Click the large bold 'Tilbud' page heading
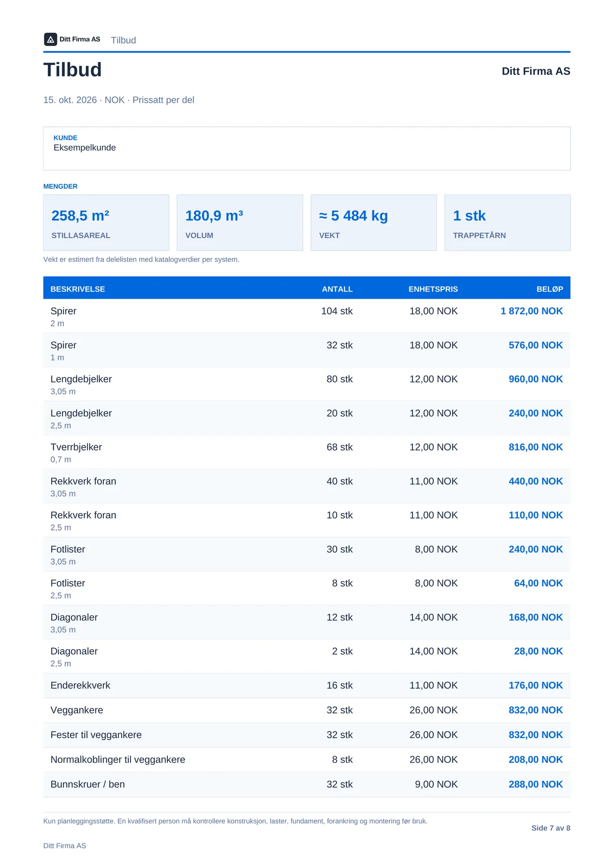 (73, 70)
